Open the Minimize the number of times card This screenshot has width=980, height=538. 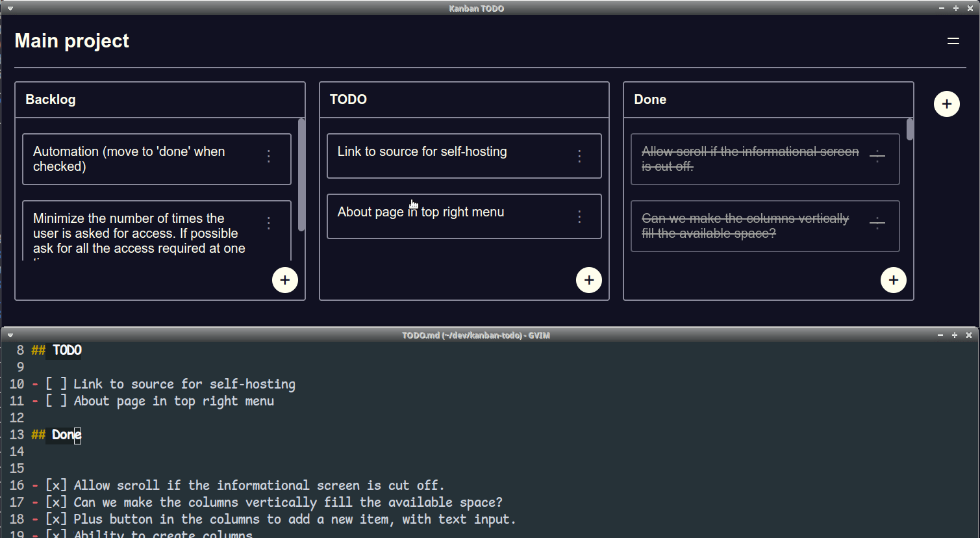pyautogui.click(x=157, y=231)
